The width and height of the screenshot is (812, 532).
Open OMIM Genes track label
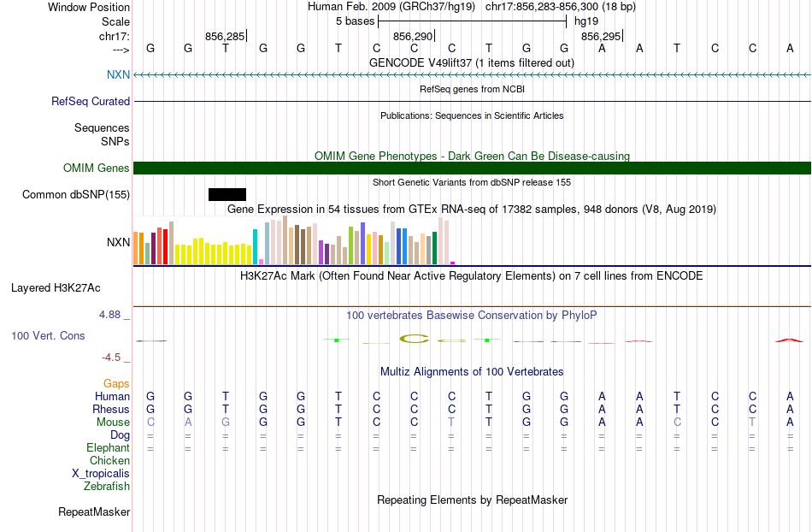[96, 168]
